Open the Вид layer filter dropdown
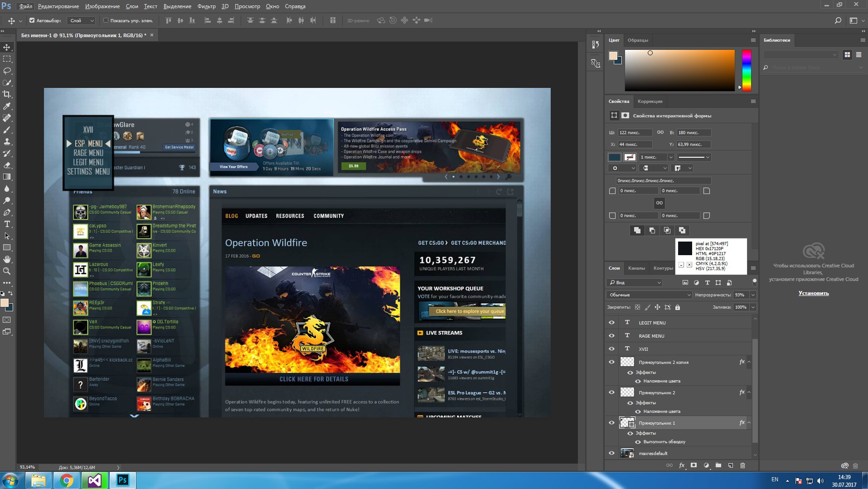Screen dimensions: 868x489 [x=635, y=282]
